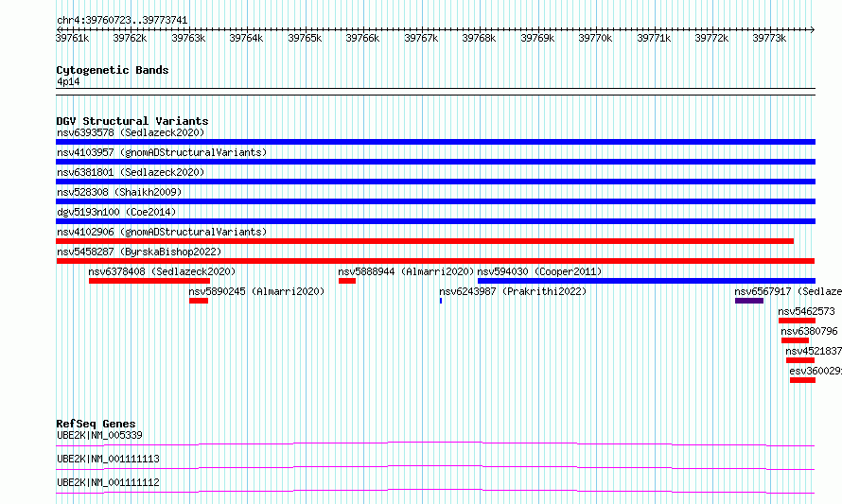Screen dimensions: 842x504
Task: Click the nsv4102906 gnomAD variant label
Action: 162,232
